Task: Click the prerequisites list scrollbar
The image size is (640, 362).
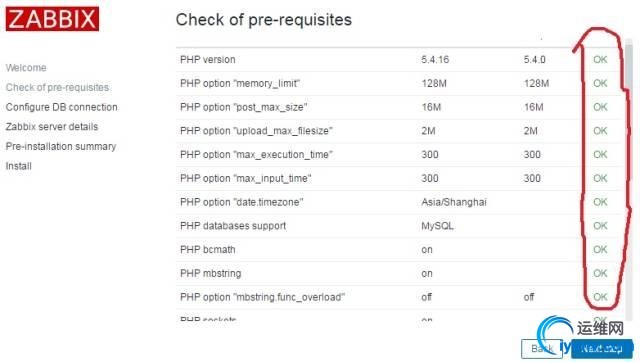Action: coord(629,180)
